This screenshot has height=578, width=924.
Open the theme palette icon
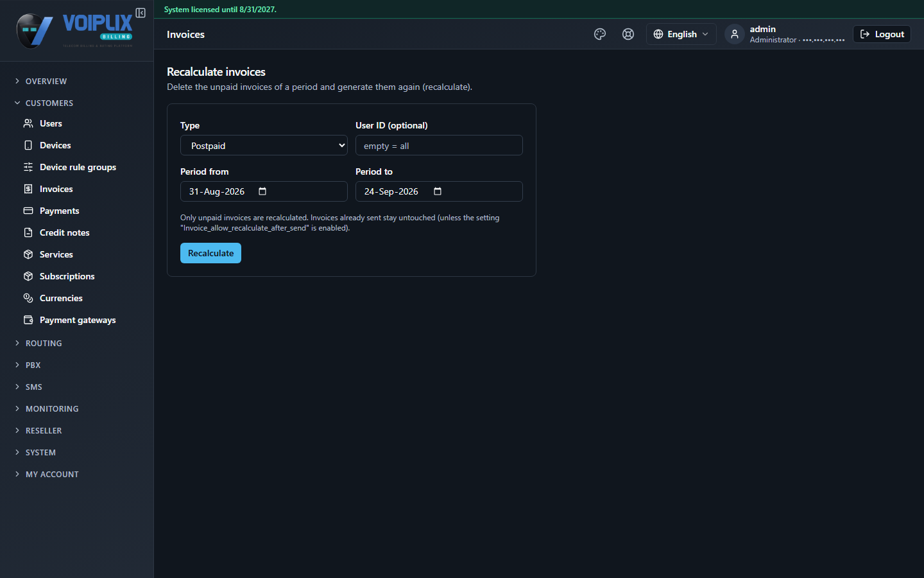click(x=600, y=34)
